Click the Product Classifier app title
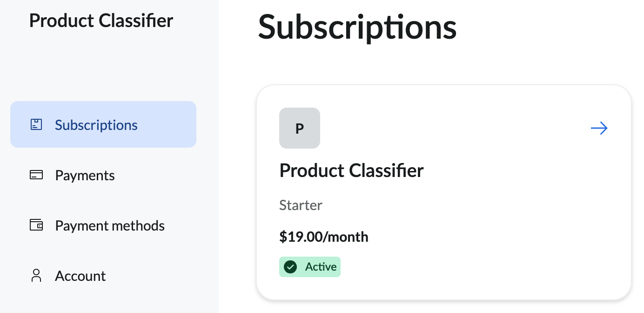Image resolution: width=644 pixels, height=313 pixels. (x=101, y=20)
